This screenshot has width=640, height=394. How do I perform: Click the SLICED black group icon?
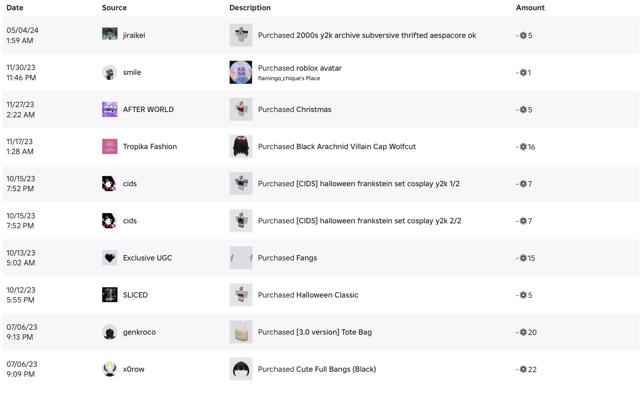coord(109,295)
